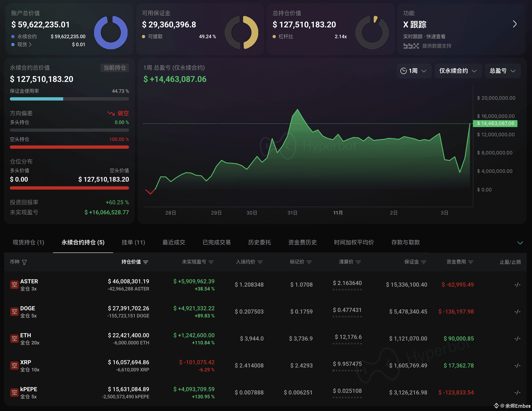This screenshot has width=532, height=411.
Task: Click the 现货 spot link
Action: (x=24, y=44)
